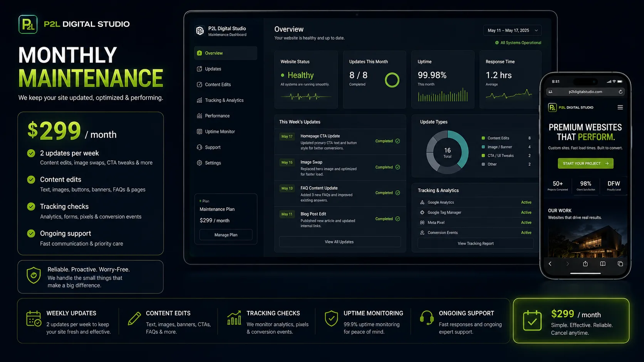Click the May 15 date badge
Image resolution: width=644 pixels, height=362 pixels.
pos(287,162)
